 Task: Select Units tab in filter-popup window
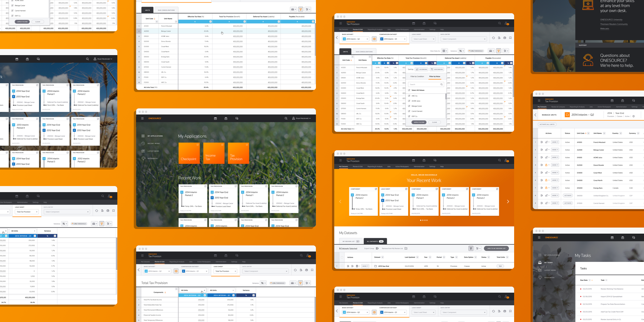click(345, 52)
